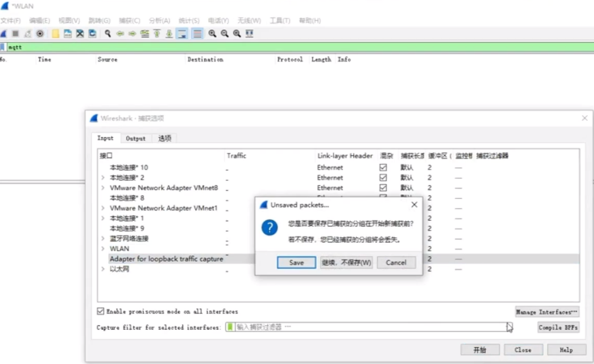Image resolution: width=594 pixels, height=364 pixels.
Task: Toggle auto-scroll during live capture
Action: tap(182, 33)
